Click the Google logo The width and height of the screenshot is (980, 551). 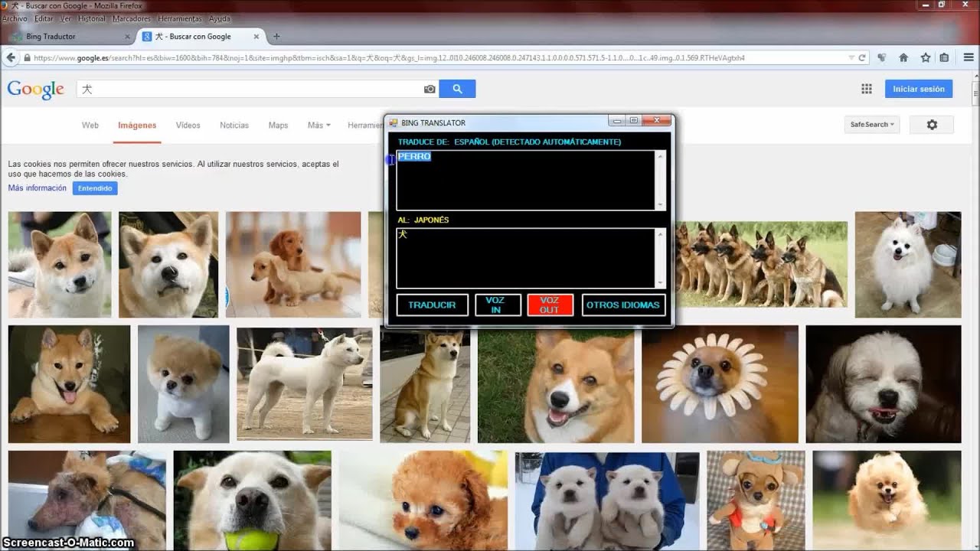tap(35, 90)
